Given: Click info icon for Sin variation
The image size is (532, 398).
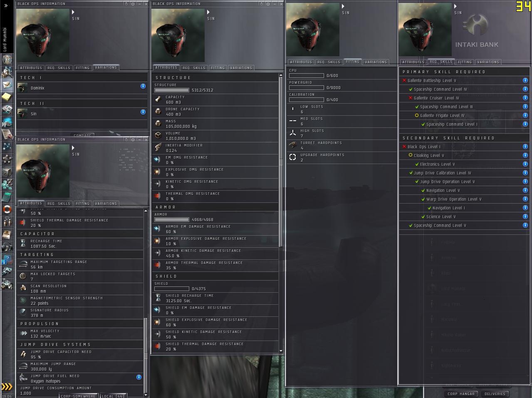Looking at the screenshot, I should [x=143, y=112].
